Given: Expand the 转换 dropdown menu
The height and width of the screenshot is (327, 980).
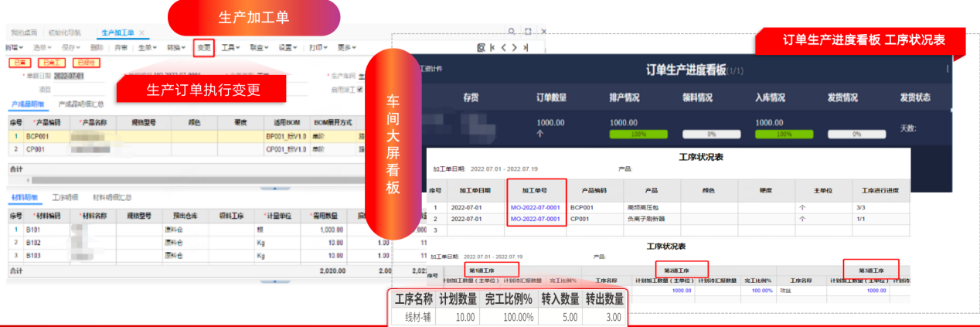Looking at the screenshot, I should (175, 47).
